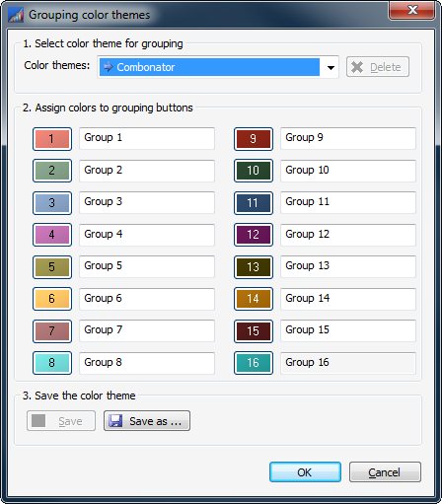Click the disabled Delete button

378,67
